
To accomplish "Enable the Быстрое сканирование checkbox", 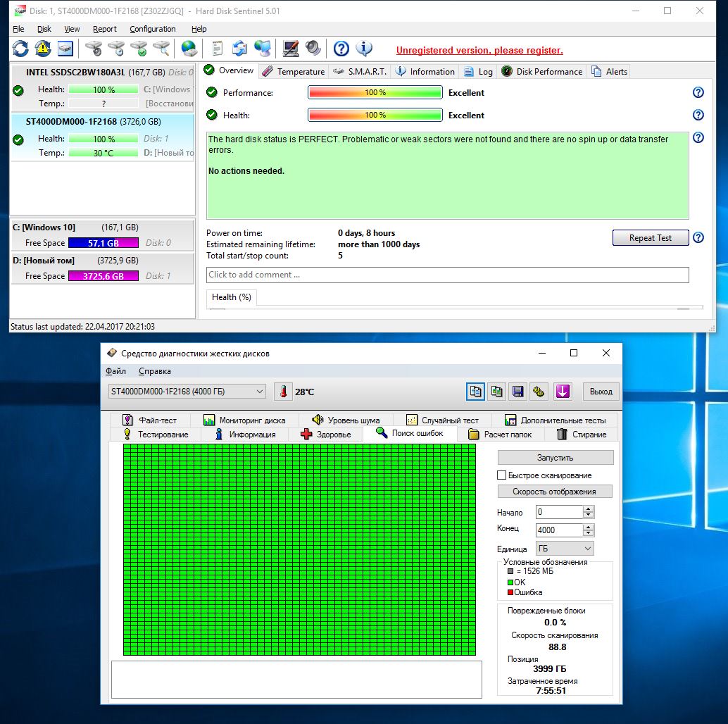I will [502, 475].
